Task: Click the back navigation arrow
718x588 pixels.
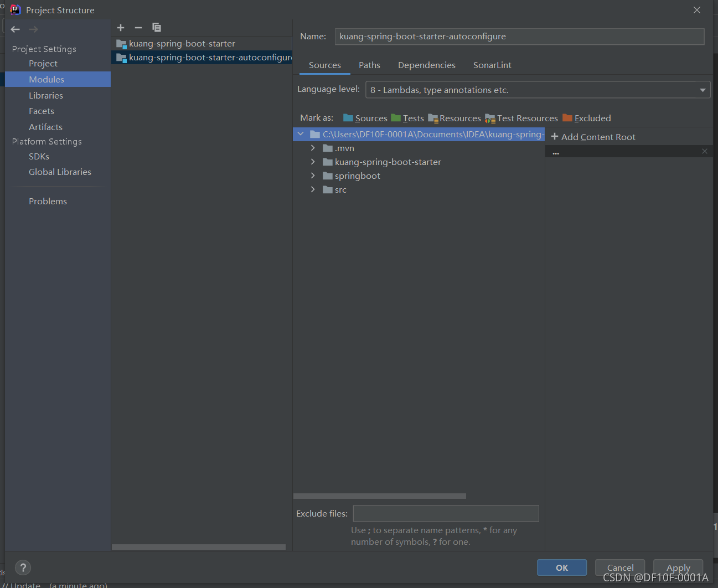Action: pos(15,29)
